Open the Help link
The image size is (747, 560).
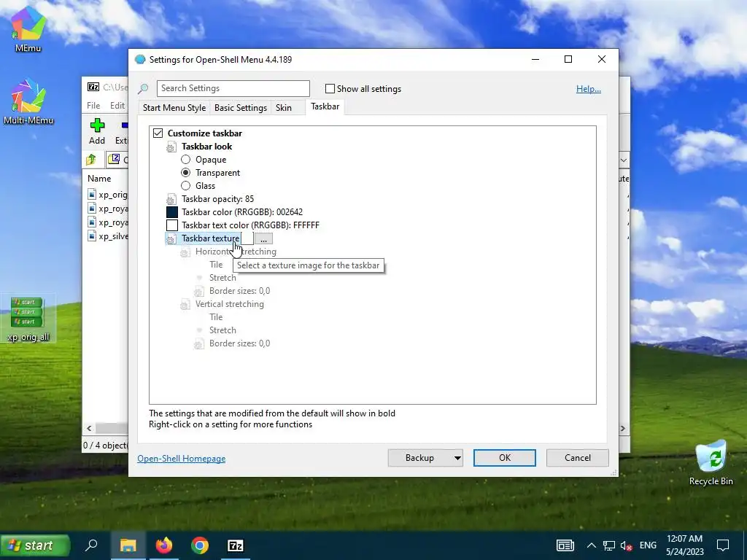(x=589, y=89)
